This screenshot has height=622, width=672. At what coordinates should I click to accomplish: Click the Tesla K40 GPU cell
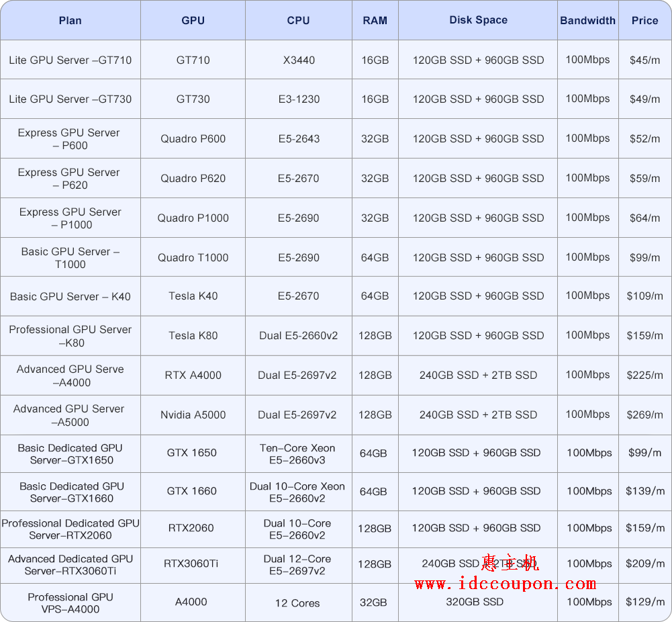pos(193,296)
